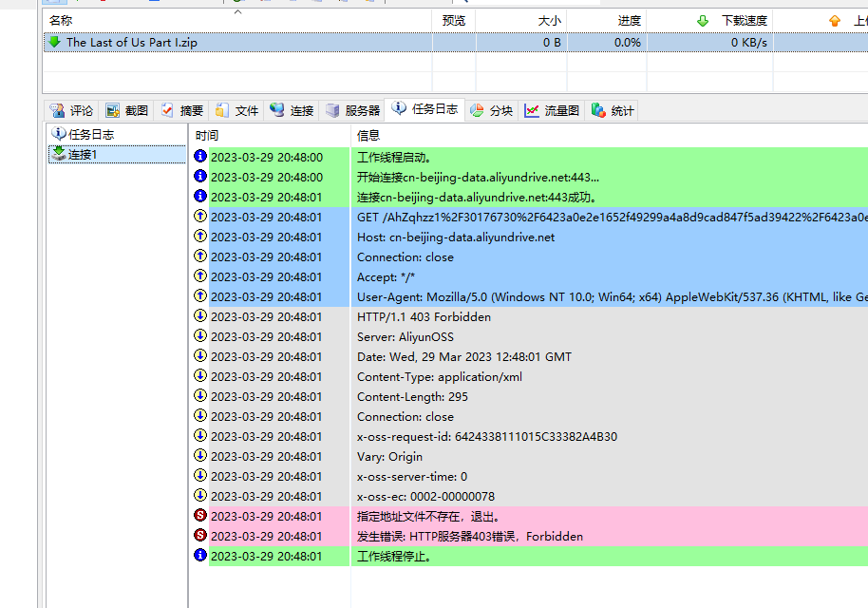Select the log line 连接cn-beijing-data.aliyundrive.net:443成功
The height and width of the screenshot is (608, 868).
(529, 198)
